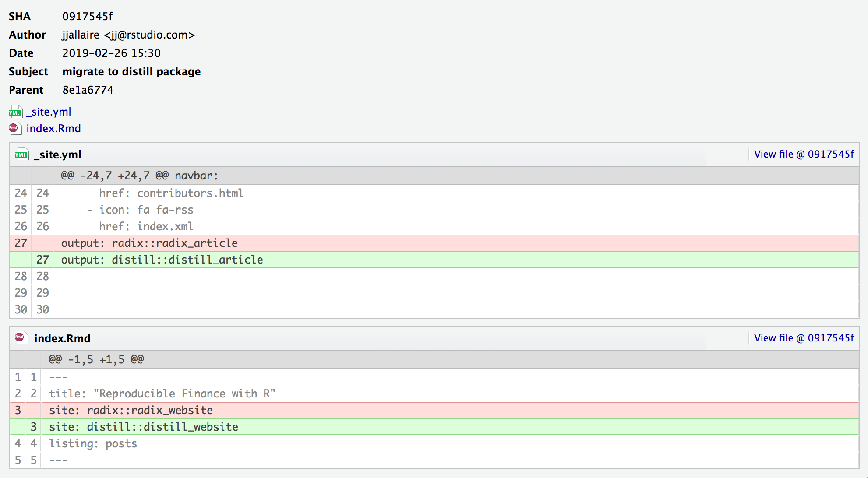Open View file @ 0917545f for index.Rmd
Viewport: 868px width, 478px height.
tap(804, 338)
